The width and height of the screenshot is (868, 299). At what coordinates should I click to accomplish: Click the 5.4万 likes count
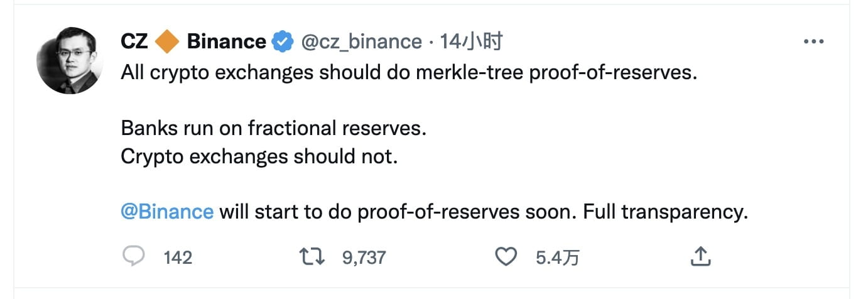click(557, 257)
